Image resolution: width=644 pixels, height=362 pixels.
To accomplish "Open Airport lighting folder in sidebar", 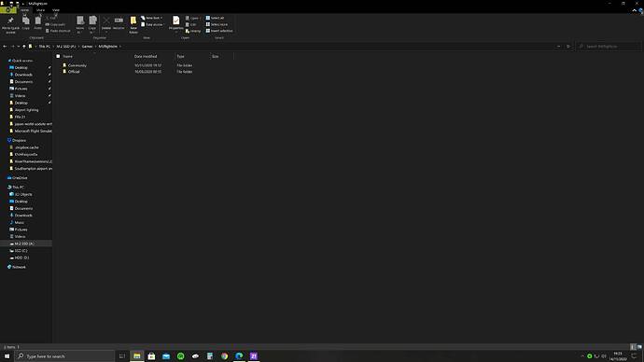I will [26, 110].
